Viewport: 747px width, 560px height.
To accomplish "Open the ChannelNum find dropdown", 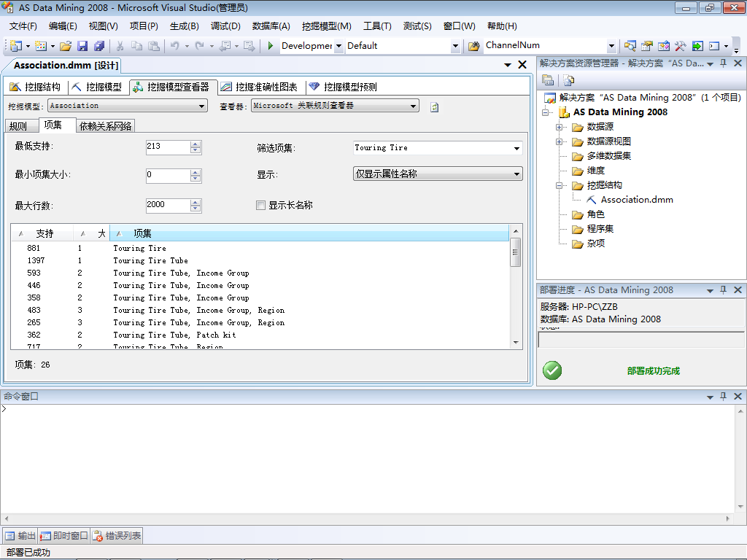I will (612, 46).
